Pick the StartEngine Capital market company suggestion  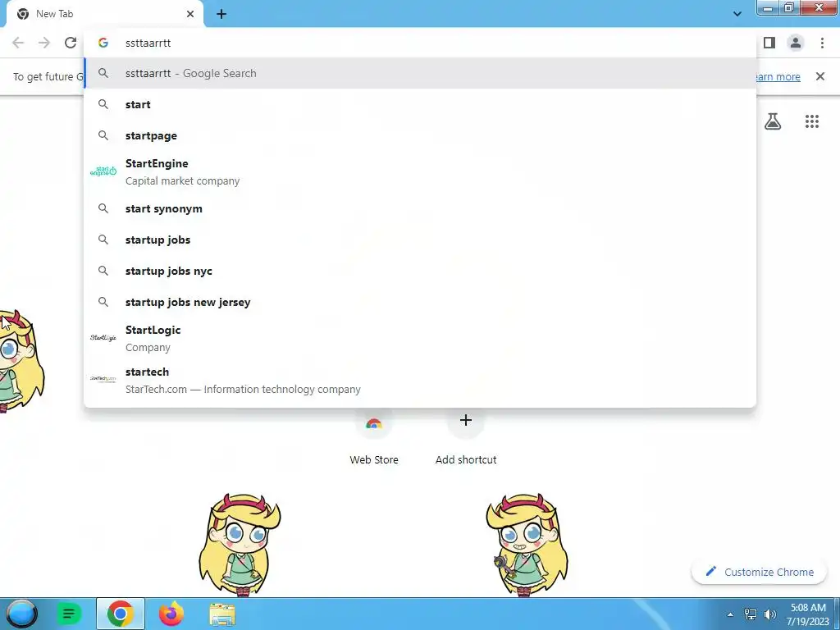coord(420,172)
